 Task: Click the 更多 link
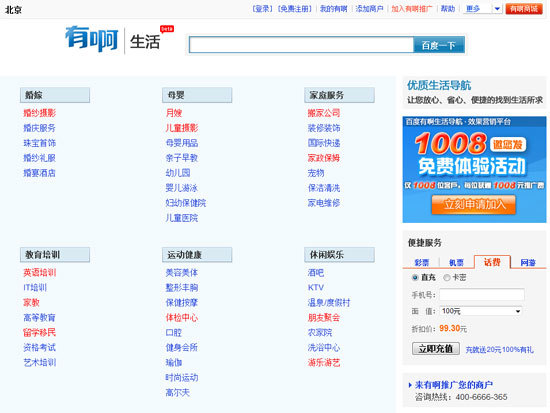pos(473,9)
